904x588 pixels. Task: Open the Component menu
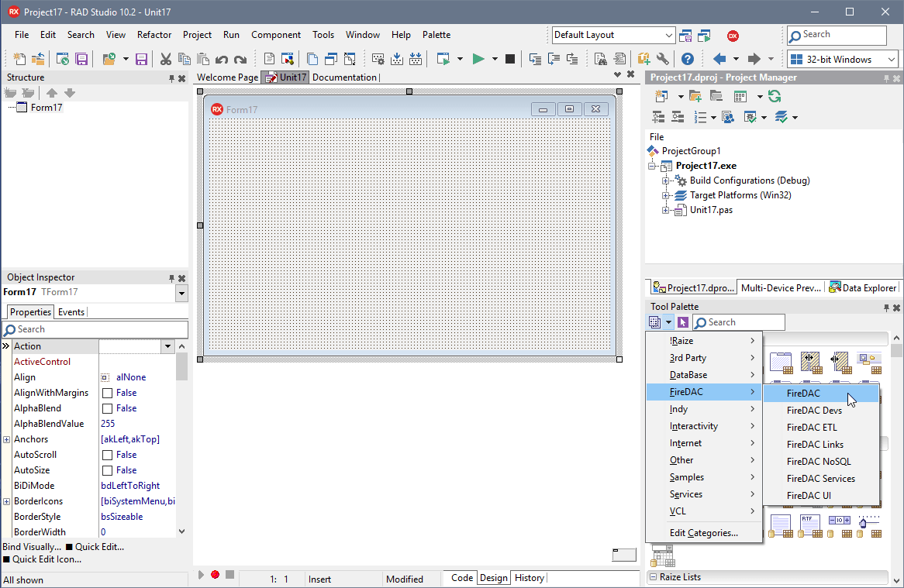coord(276,35)
